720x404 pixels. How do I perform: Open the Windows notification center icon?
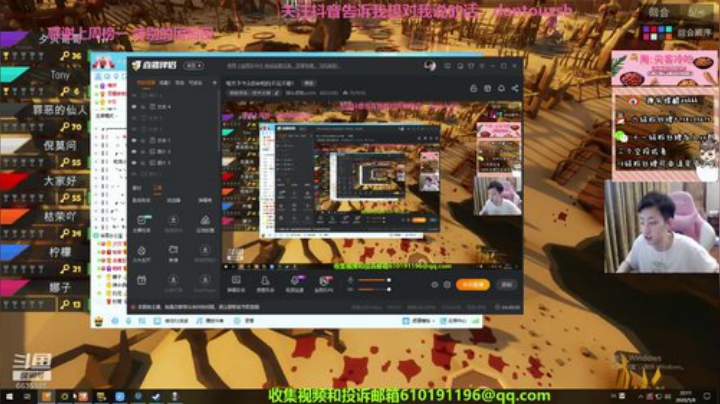click(707, 396)
